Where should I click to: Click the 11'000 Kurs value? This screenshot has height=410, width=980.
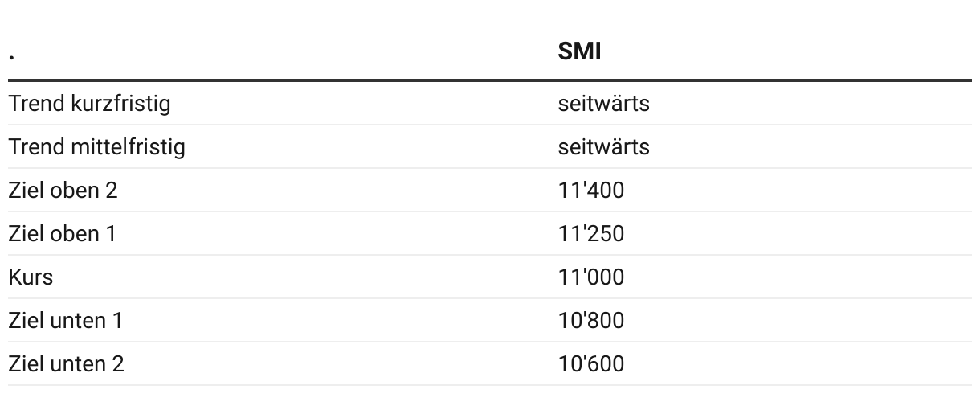coord(590,277)
